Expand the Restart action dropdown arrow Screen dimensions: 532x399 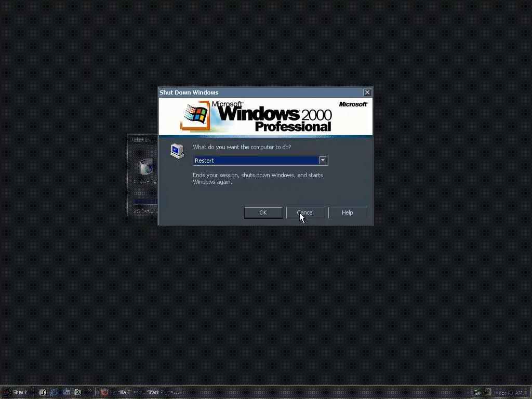click(323, 160)
